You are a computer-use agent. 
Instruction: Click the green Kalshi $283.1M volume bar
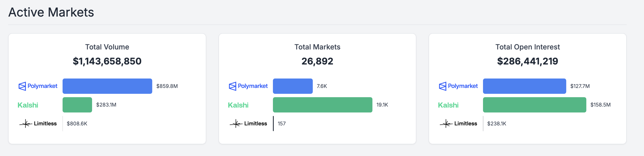(77, 105)
